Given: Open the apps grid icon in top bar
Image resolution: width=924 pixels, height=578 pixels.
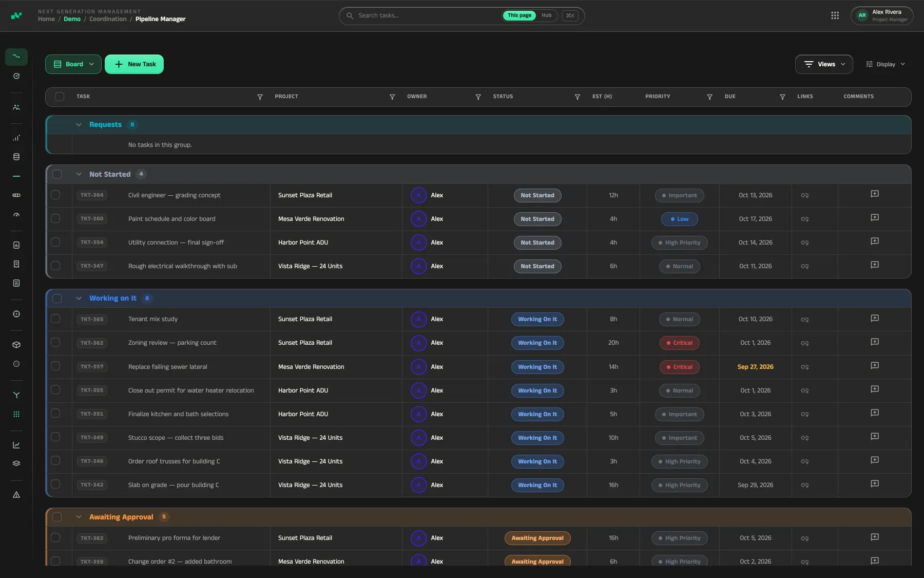Looking at the screenshot, I should 835,15.
